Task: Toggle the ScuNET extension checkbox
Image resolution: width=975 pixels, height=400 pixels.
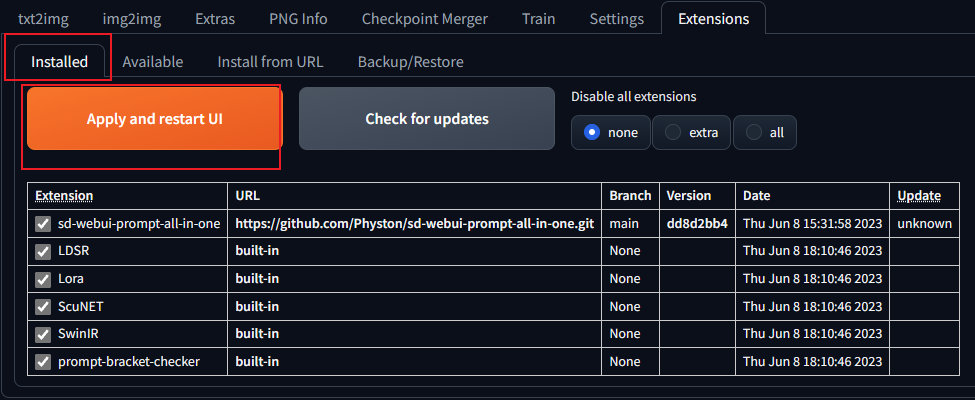Action: tap(43, 306)
